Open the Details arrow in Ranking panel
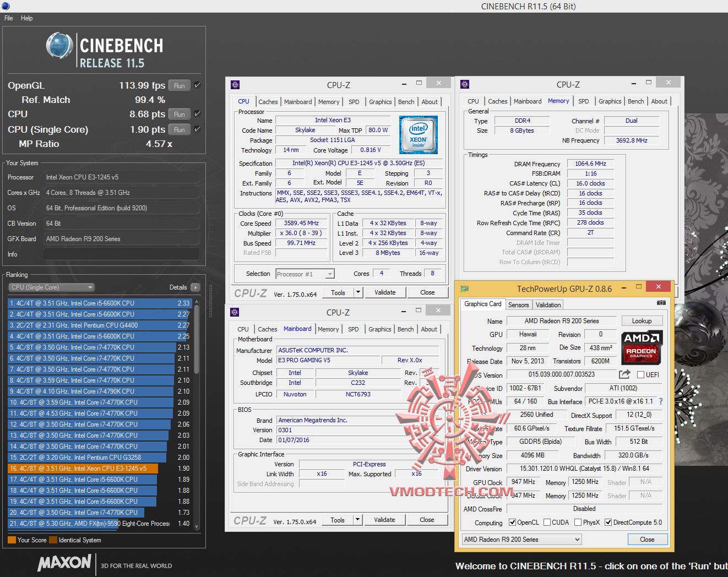The width and height of the screenshot is (728, 577). point(195,287)
